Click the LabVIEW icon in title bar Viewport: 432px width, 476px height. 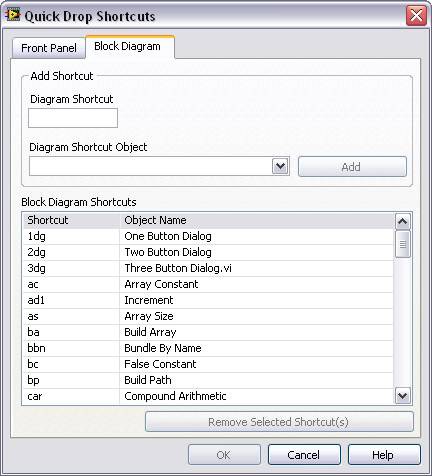click(x=12, y=15)
